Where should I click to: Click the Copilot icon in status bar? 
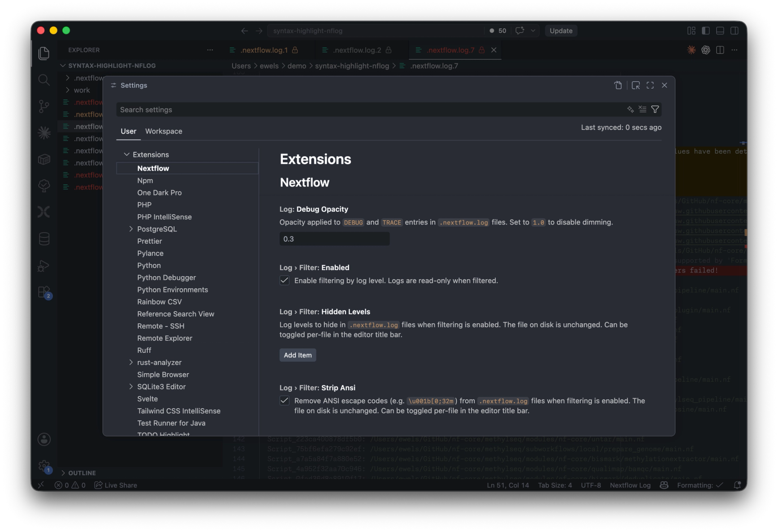click(664, 485)
